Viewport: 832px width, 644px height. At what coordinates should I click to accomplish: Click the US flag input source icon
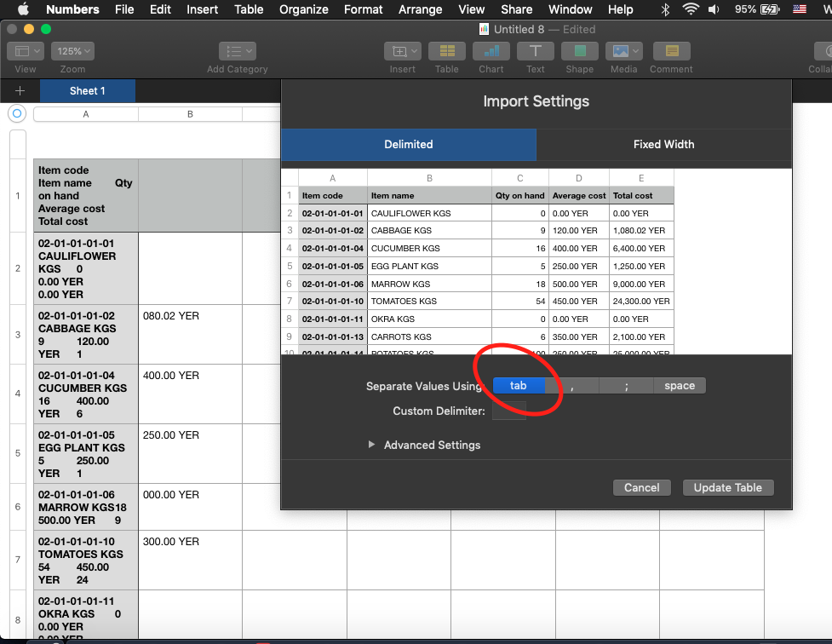point(800,9)
